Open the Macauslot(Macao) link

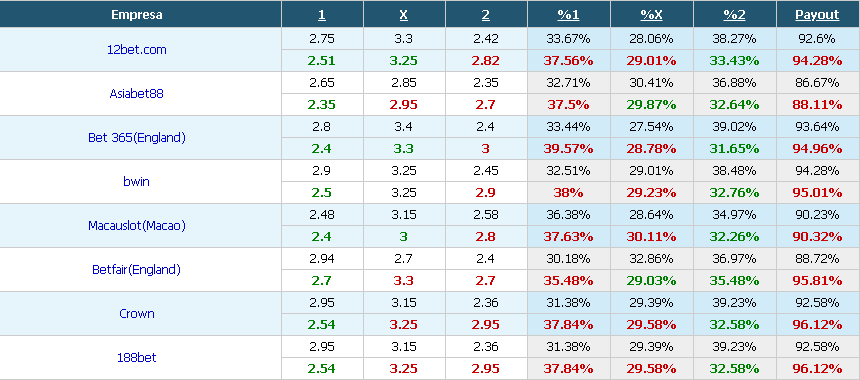pyautogui.click(x=137, y=225)
